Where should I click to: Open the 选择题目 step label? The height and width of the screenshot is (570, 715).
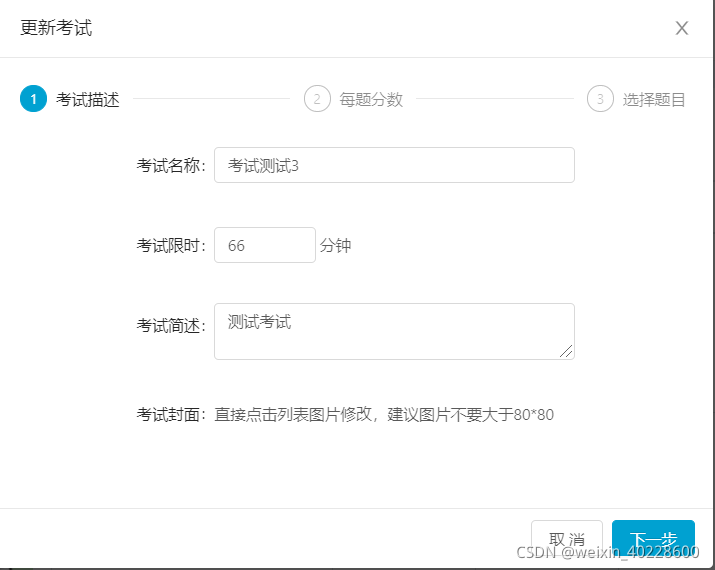click(654, 99)
